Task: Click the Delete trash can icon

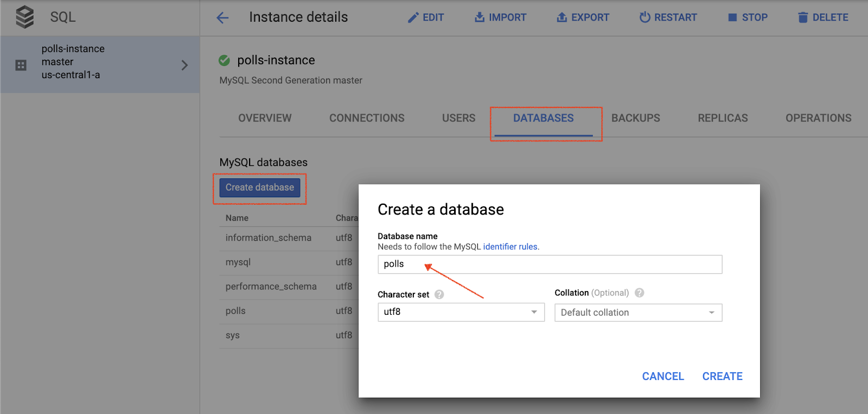Action: [803, 17]
